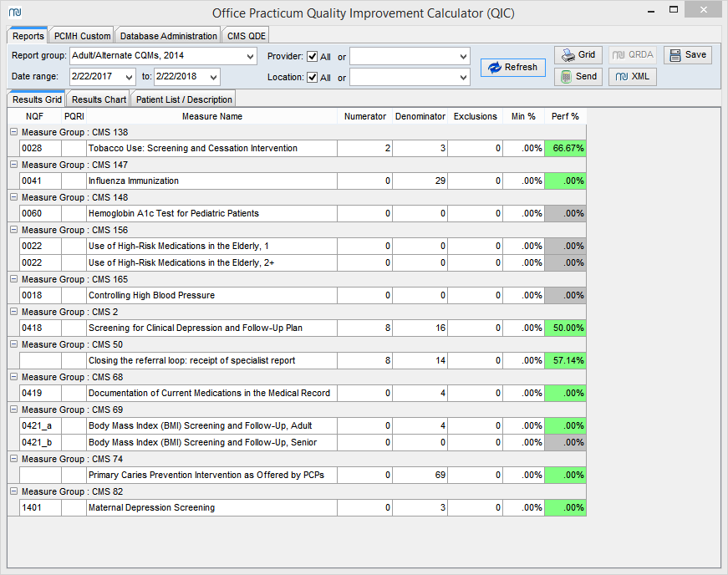The image size is (728, 575).
Task: Export results with XML button
Action: (633, 77)
